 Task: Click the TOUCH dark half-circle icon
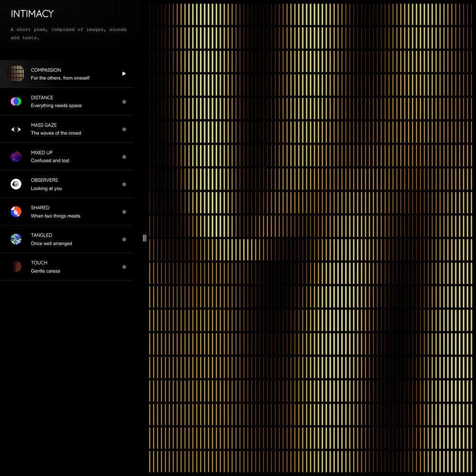[x=16, y=267]
